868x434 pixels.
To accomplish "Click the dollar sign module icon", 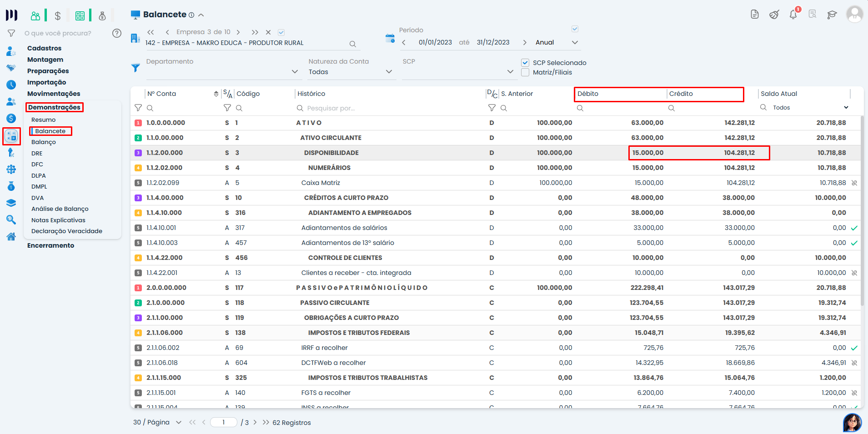I will point(58,16).
